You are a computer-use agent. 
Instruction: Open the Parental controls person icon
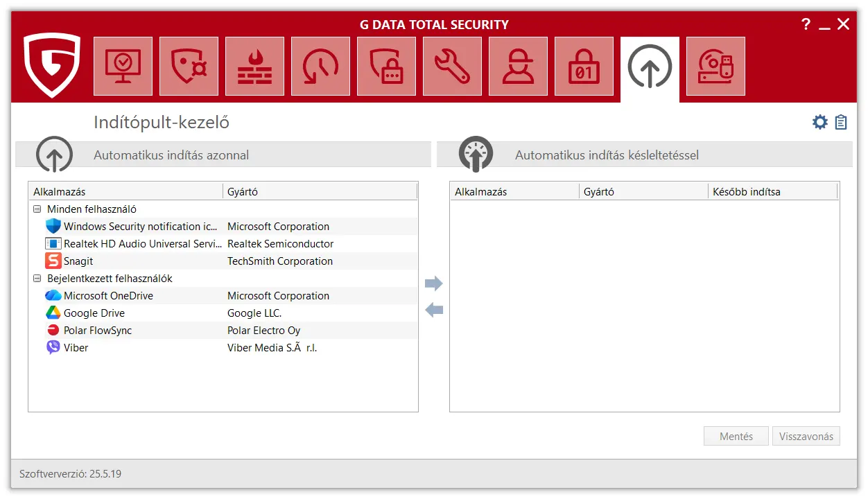[518, 67]
